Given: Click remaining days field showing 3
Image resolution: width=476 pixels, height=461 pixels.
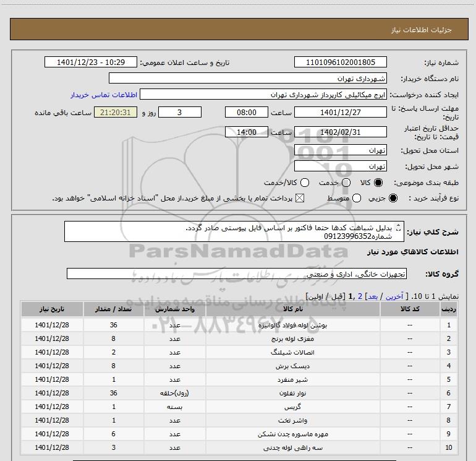Looking at the screenshot, I should [180, 113].
